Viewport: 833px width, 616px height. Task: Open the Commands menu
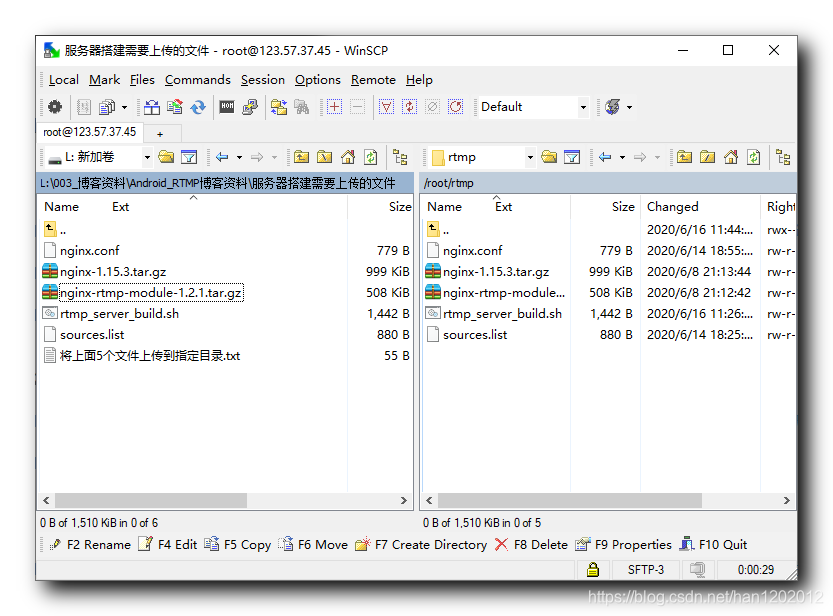pyautogui.click(x=198, y=80)
